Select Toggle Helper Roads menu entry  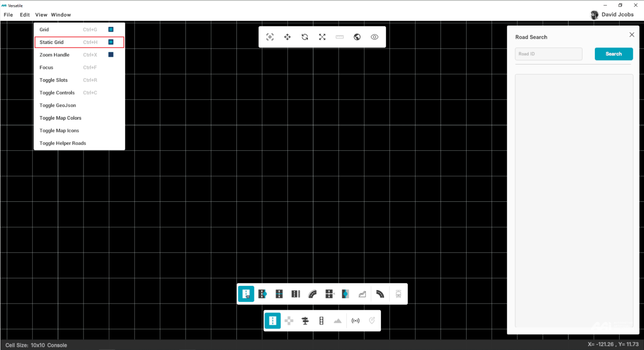click(63, 143)
